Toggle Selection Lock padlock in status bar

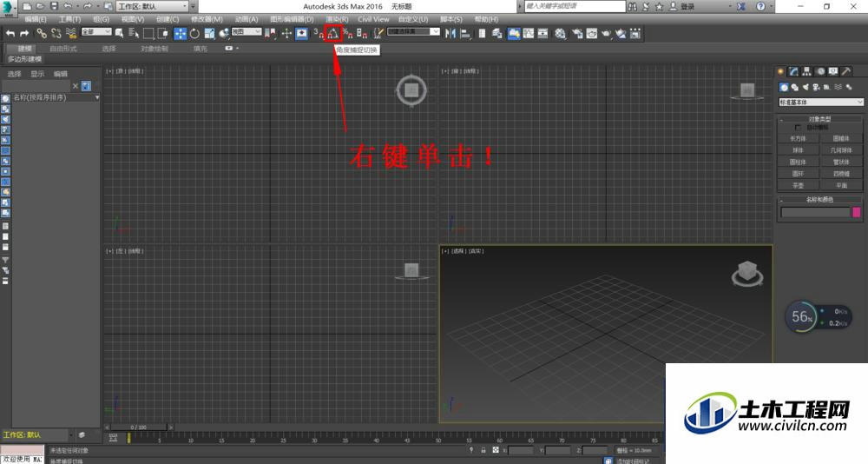[483, 450]
